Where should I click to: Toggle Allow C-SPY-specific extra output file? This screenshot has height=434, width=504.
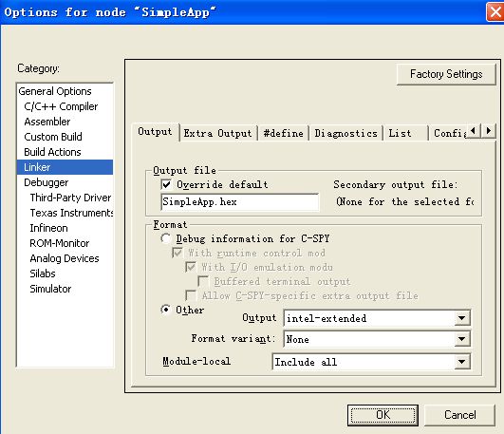pos(191,295)
